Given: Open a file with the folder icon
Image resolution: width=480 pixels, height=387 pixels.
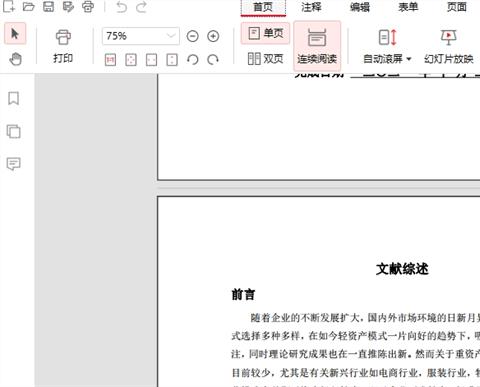Looking at the screenshot, I should [29, 7].
